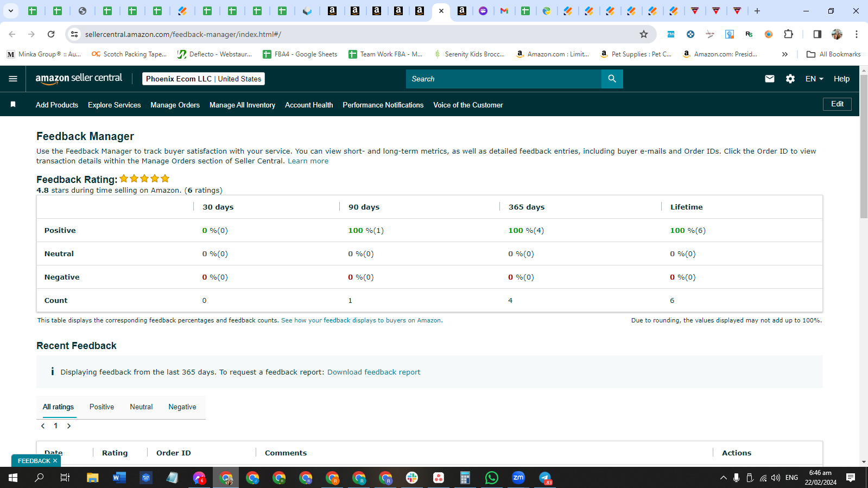The height and width of the screenshot is (488, 868).
Task: Click Phoenix Ecom LLC account switcher
Action: click(x=204, y=79)
